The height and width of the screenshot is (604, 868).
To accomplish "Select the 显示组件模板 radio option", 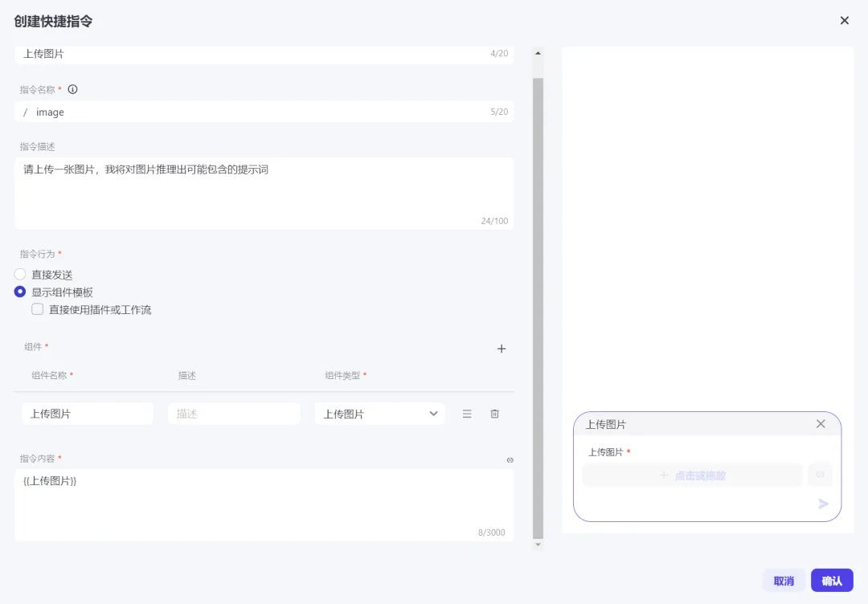I will point(20,292).
